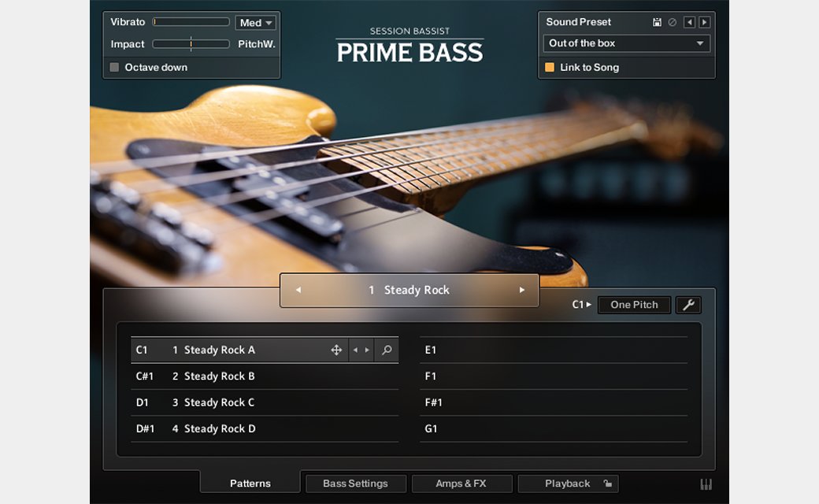
Task: Open the Playback tab
Action: [x=568, y=484]
